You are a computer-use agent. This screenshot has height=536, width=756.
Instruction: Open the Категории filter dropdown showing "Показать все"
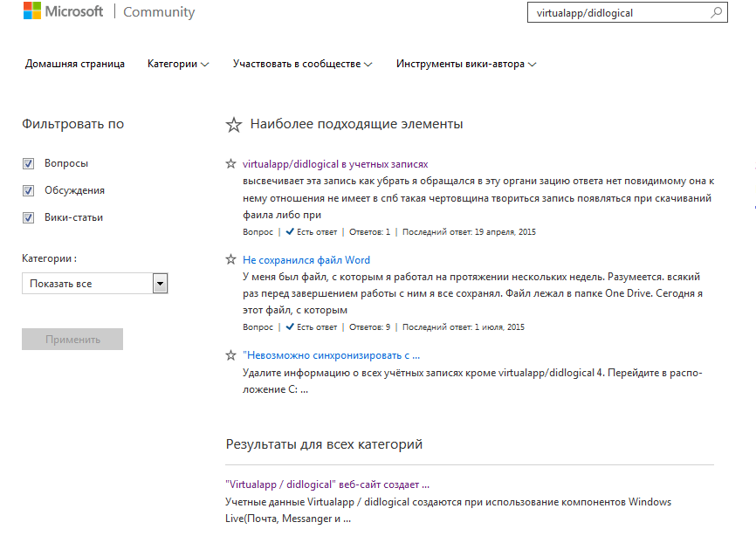tap(94, 284)
